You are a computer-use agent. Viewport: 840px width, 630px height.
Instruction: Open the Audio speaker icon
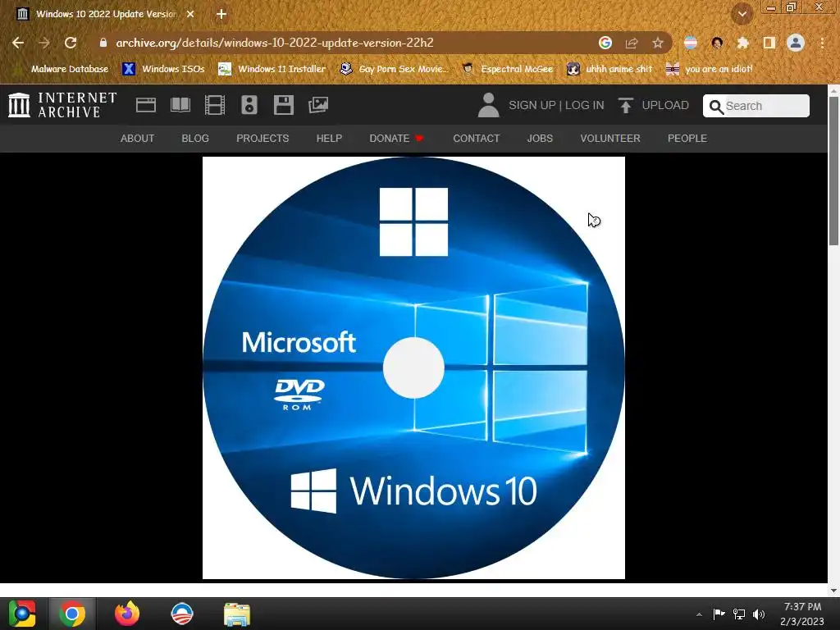click(249, 105)
